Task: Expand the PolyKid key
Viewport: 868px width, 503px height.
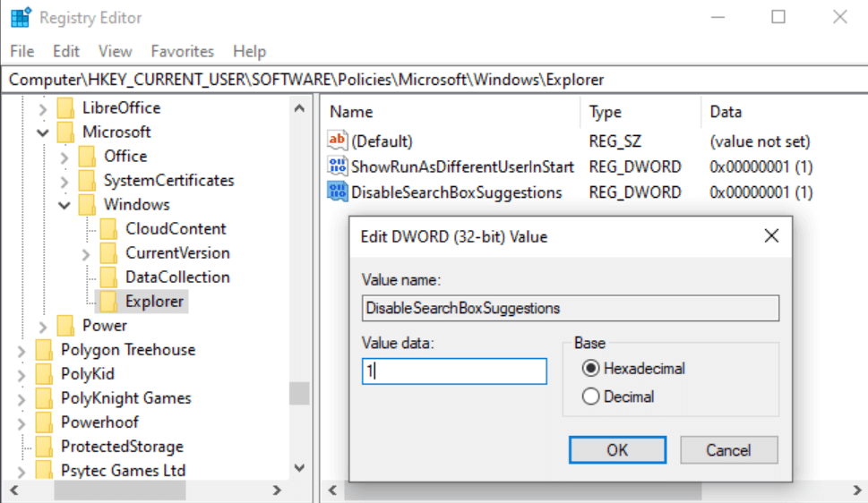Action: coord(21,375)
